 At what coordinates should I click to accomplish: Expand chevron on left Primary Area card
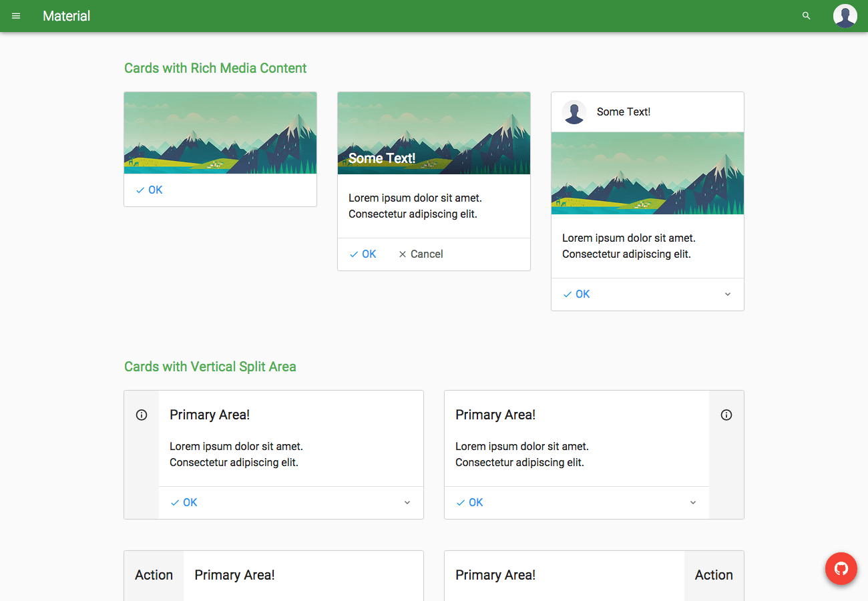407,503
